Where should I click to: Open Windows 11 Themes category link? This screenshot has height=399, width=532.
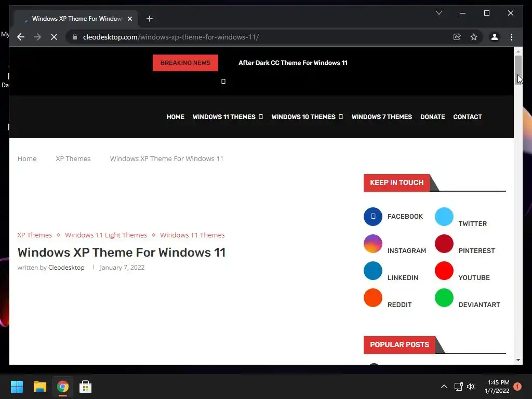pyautogui.click(x=192, y=235)
